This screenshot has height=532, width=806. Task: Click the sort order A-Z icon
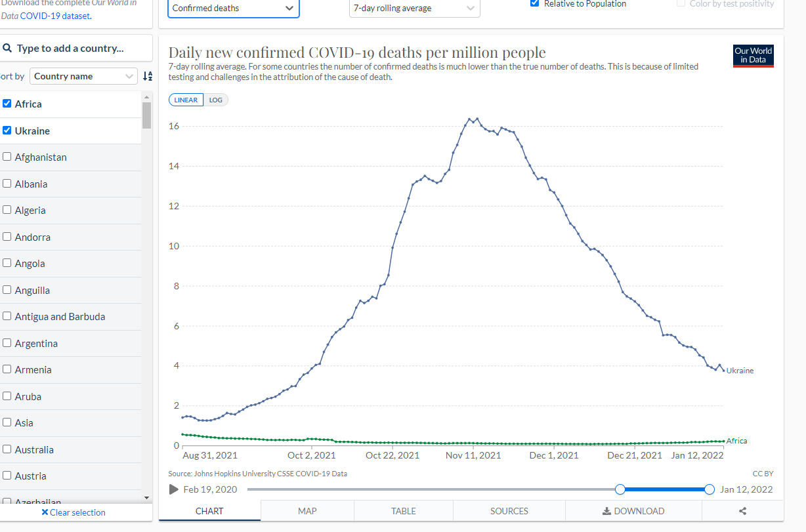point(148,76)
